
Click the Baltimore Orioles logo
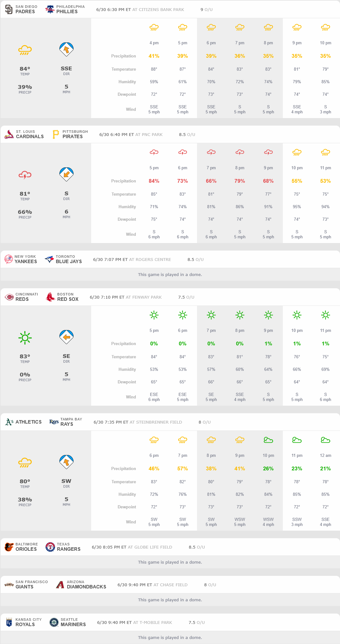point(9,547)
